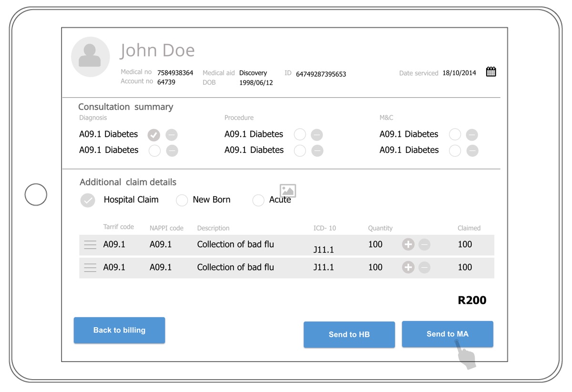Increase quantity with plus in first tariff row
Image resolution: width=572 pixels, height=392 pixels.
point(408,245)
